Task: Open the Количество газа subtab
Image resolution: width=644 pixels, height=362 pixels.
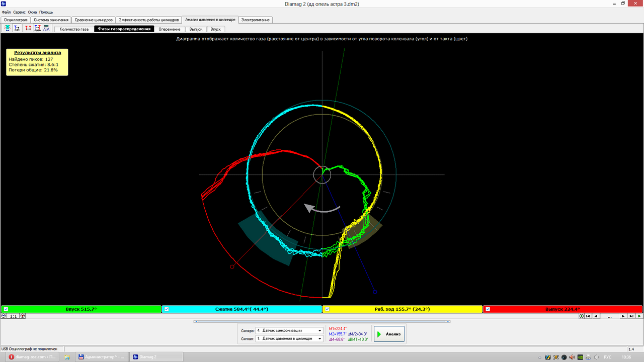Action: click(x=74, y=29)
